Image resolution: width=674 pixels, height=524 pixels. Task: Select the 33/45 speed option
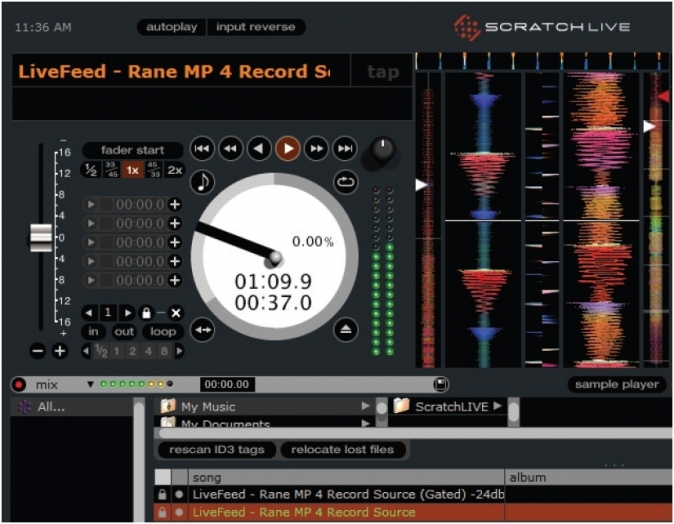click(111, 170)
